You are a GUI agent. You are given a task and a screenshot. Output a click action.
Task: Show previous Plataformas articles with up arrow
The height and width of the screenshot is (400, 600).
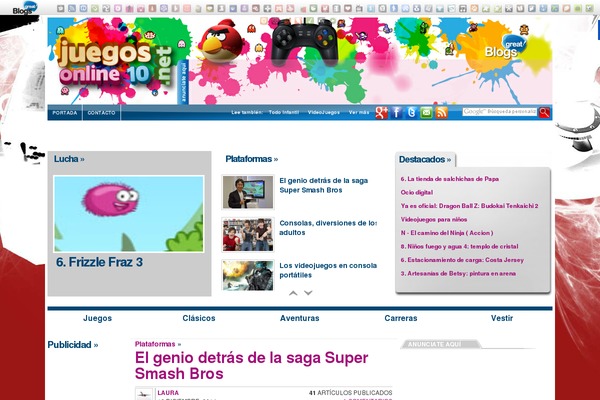(x=293, y=293)
